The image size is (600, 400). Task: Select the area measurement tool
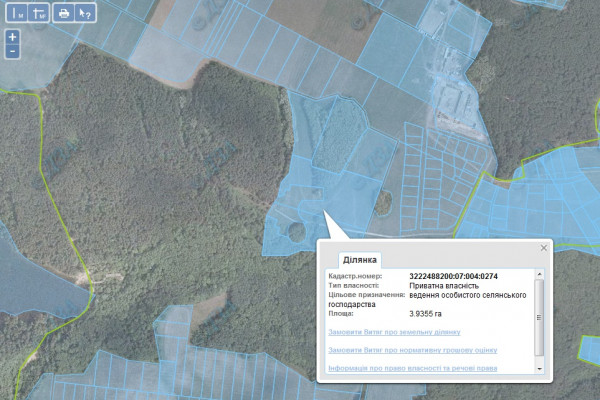pyautogui.click(x=38, y=13)
